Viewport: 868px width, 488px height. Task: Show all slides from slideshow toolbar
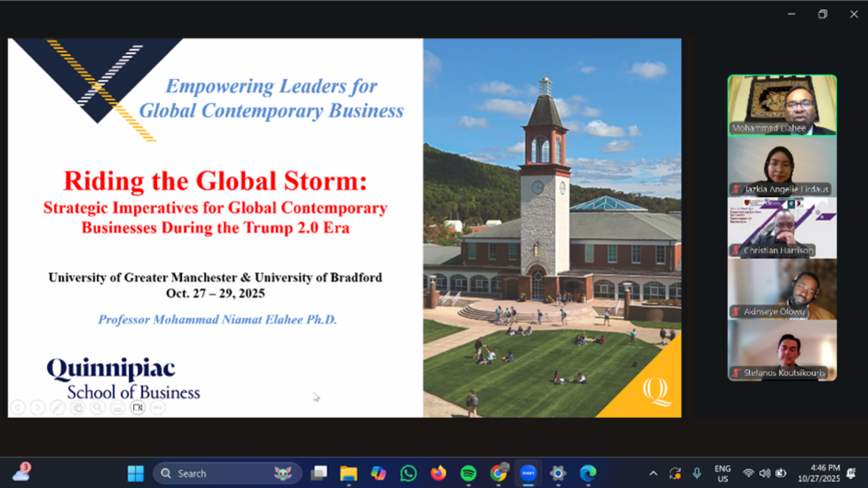point(78,407)
